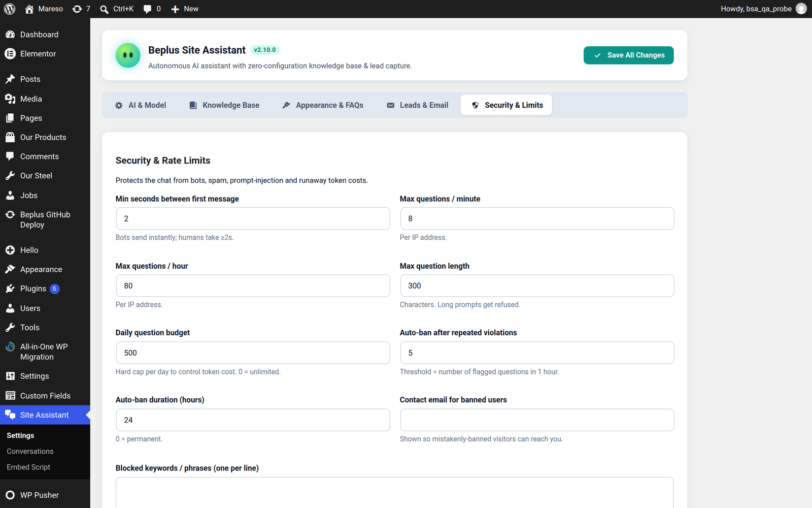The height and width of the screenshot is (508, 812).
Task: Click the Dashboard gauge icon
Action: click(x=10, y=35)
